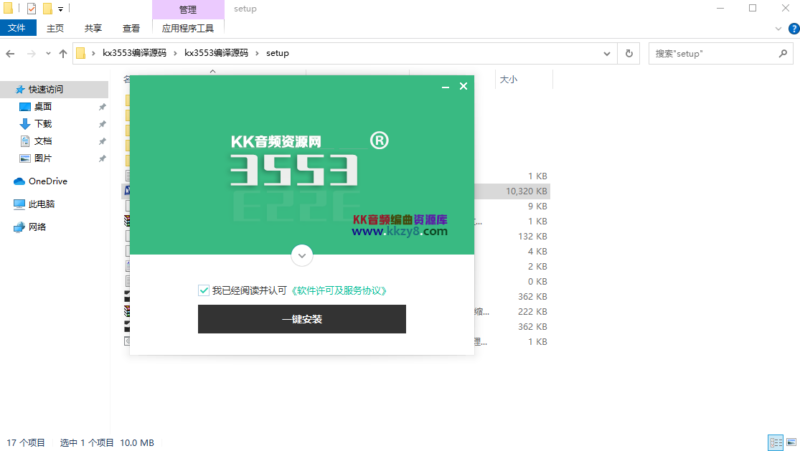Open 下载 in quick access
The width and height of the screenshot is (800, 451).
(x=43, y=124)
